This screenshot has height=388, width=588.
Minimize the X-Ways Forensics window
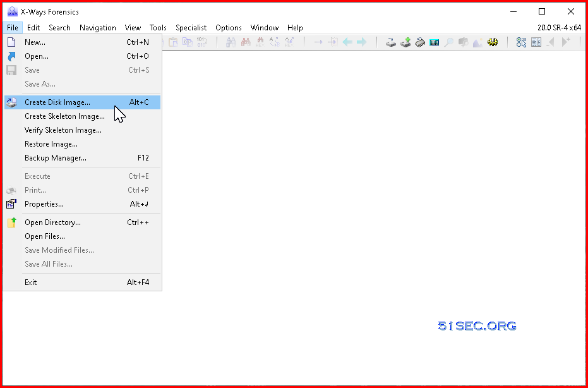click(x=513, y=11)
